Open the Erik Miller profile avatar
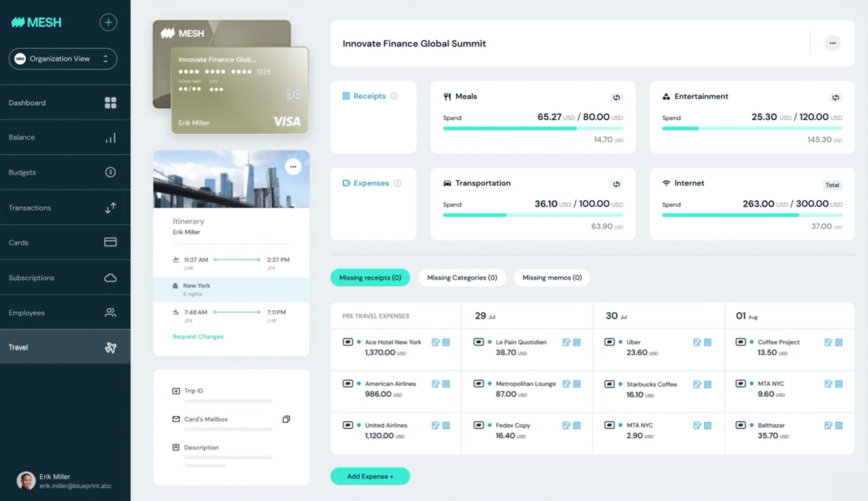Viewport: 868px width, 501px height. click(x=26, y=481)
